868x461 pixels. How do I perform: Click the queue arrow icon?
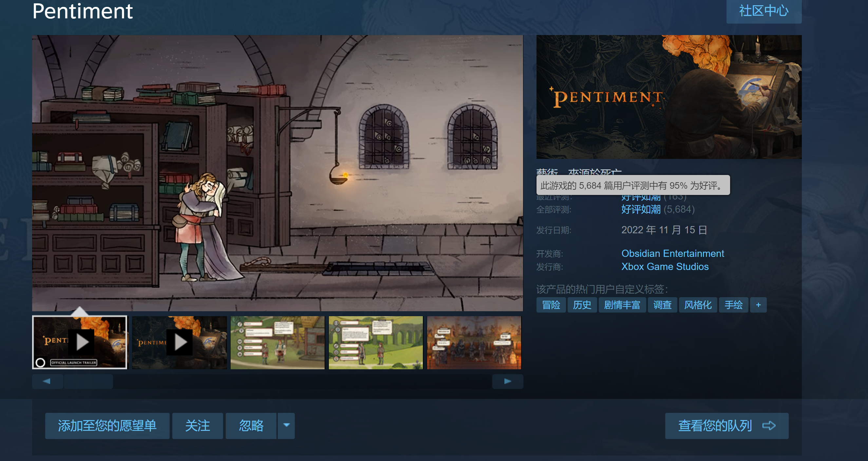click(769, 426)
